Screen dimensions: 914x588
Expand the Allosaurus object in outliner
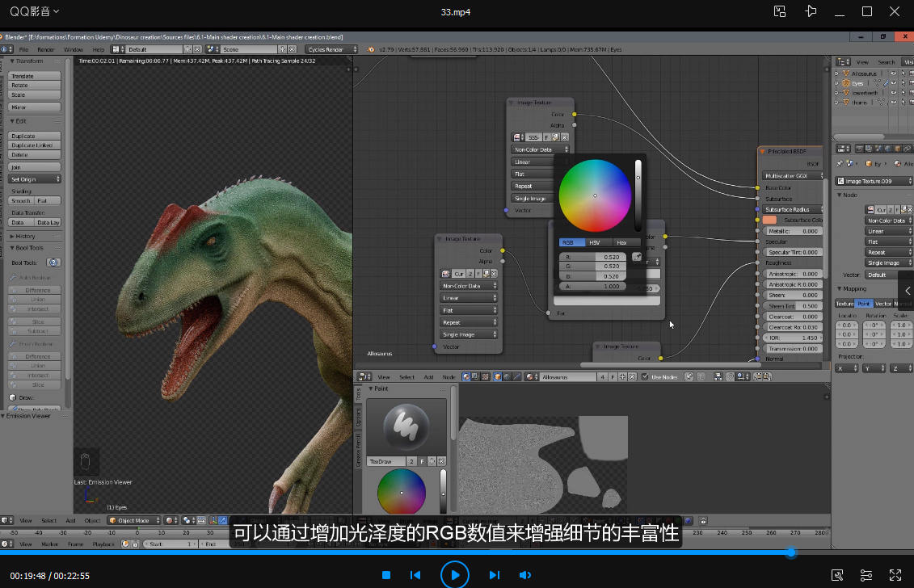tap(837, 73)
